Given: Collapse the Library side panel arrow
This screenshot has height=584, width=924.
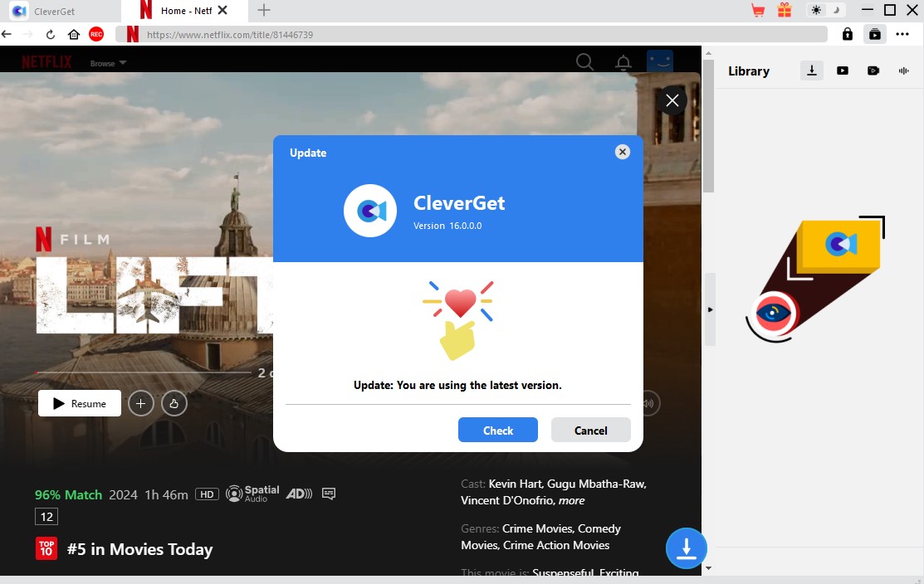Looking at the screenshot, I should [710, 309].
